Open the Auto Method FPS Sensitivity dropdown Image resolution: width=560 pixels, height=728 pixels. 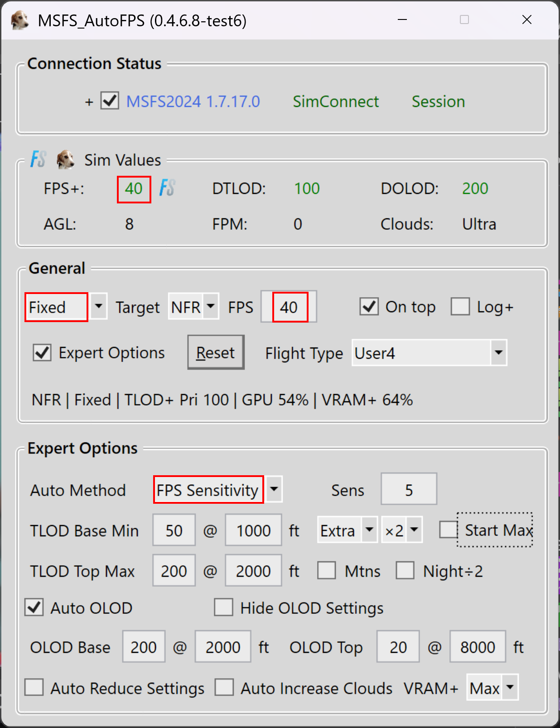coord(274,489)
